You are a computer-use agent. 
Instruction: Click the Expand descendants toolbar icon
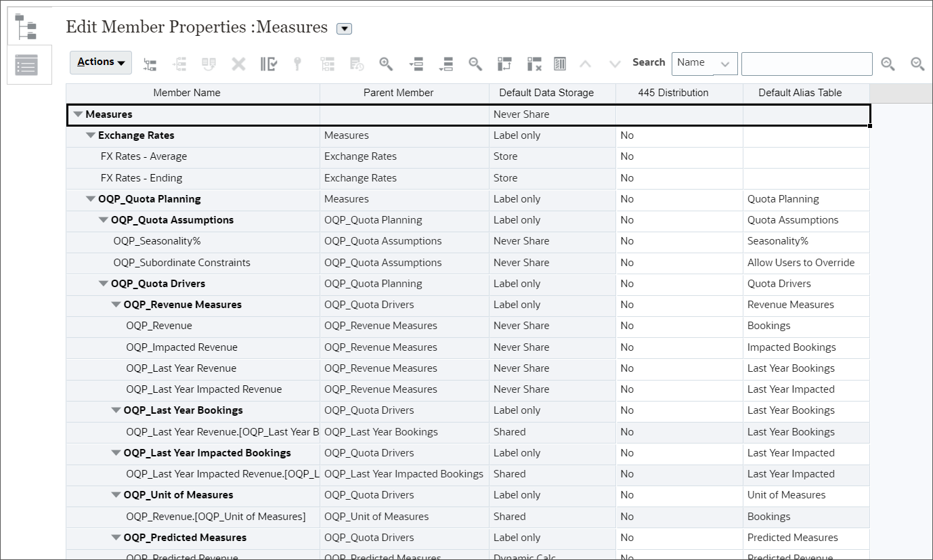click(416, 64)
